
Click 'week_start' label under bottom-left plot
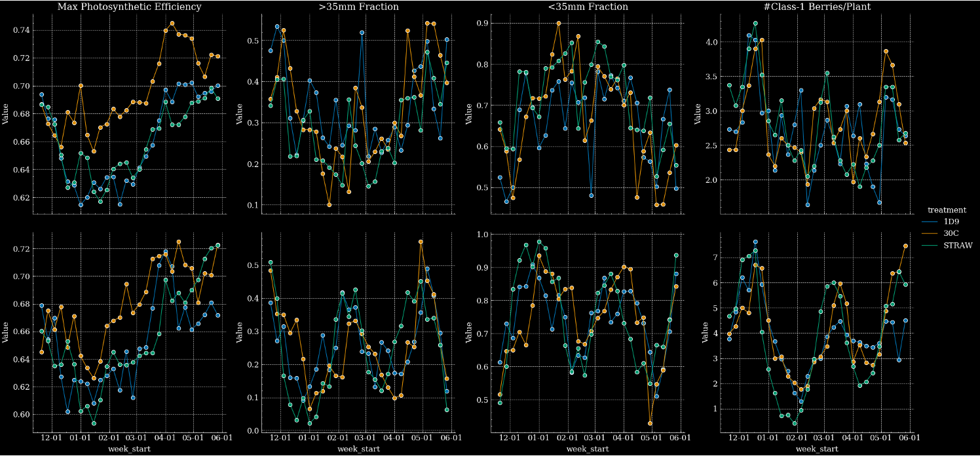pyautogui.click(x=129, y=449)
